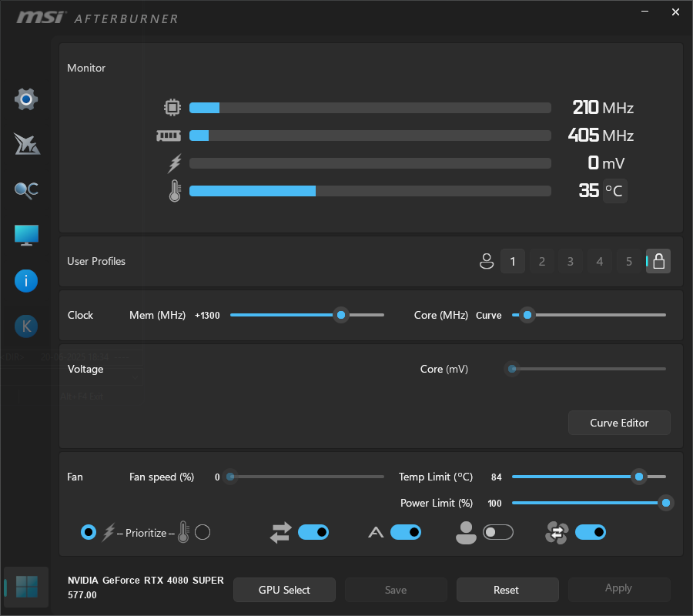Image resolution: width=693 pixels, height=616 pixels.
Task: Click the auto fan A icon
Action: click(x=376, y=533)
